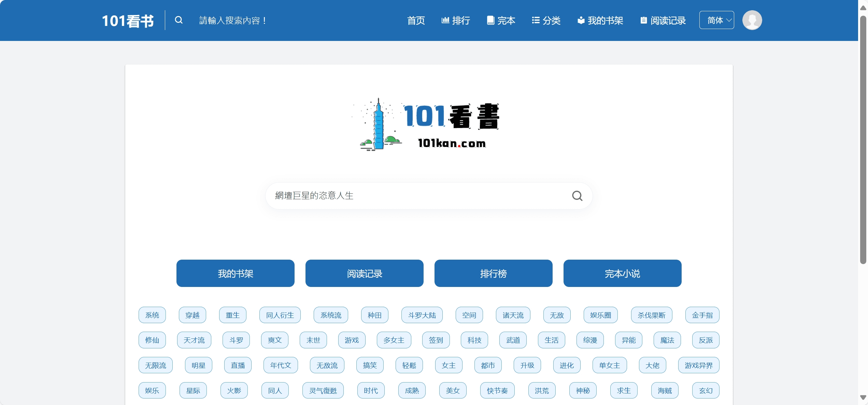Open the 游戏异界 tag
This screenshot has height=405, width=868.
pos(699,365)
